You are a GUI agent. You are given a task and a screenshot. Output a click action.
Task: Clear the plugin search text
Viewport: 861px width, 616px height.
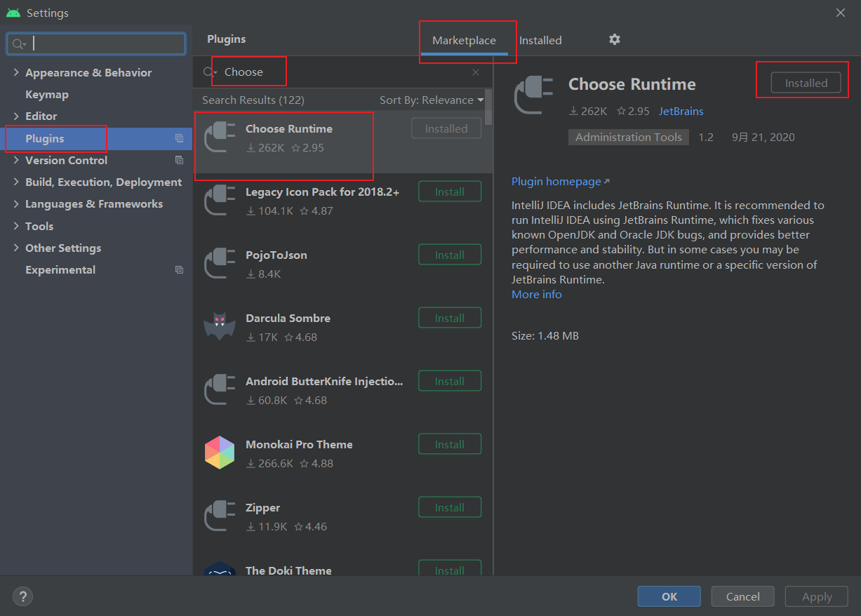(476, 72)
